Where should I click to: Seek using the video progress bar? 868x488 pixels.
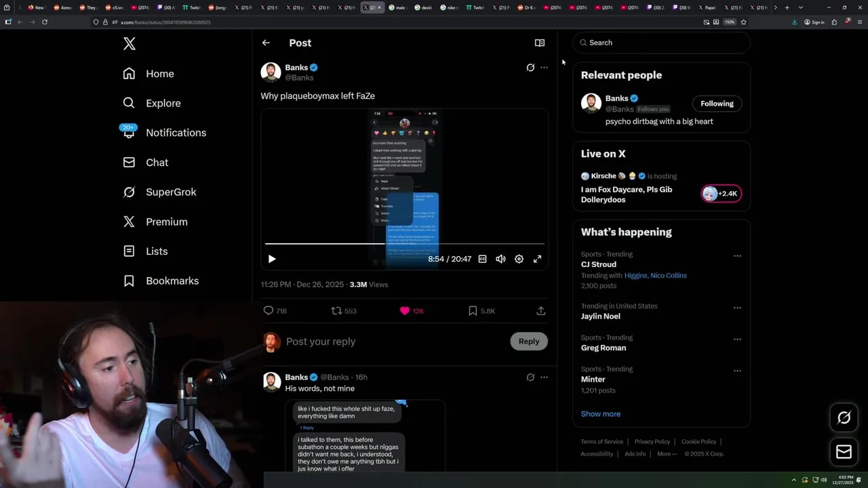coord(404,243)
